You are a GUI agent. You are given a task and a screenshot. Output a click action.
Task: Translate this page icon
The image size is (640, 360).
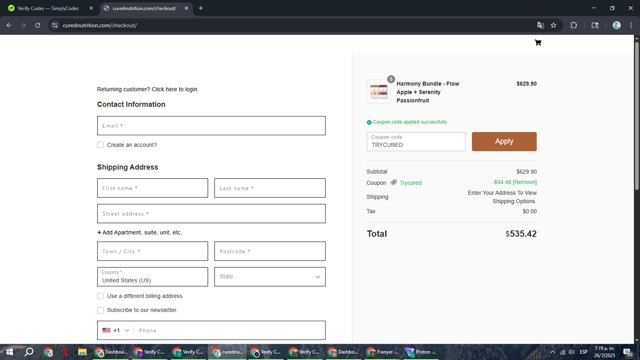tap(540, 25)
